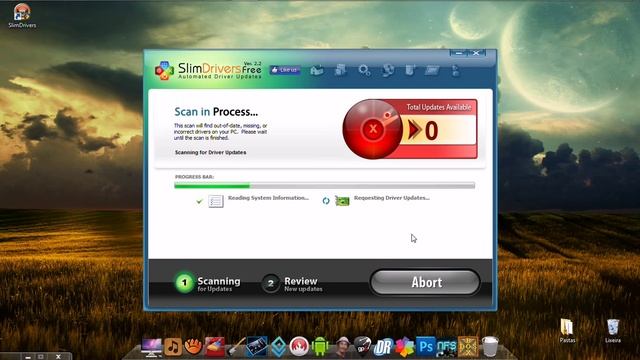Click the trash bin toolbar icon
Viewport: 640px width, 360px height.
click(410, 70)
